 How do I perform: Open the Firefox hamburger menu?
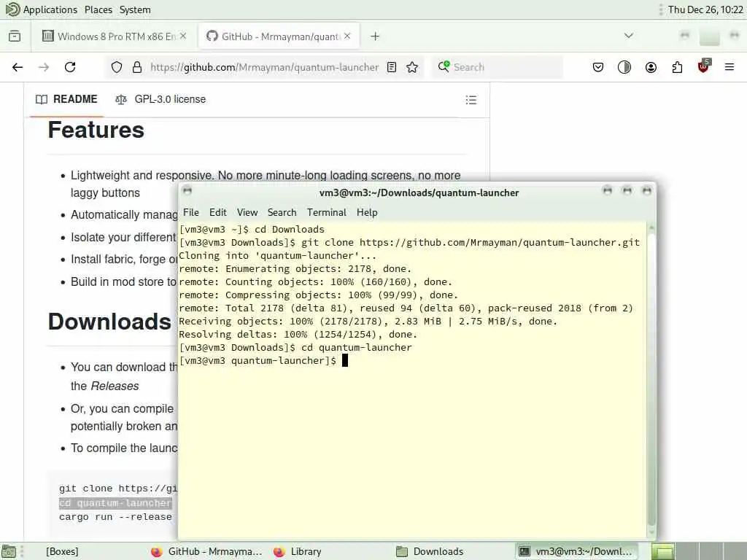click(x=729, y=67)
